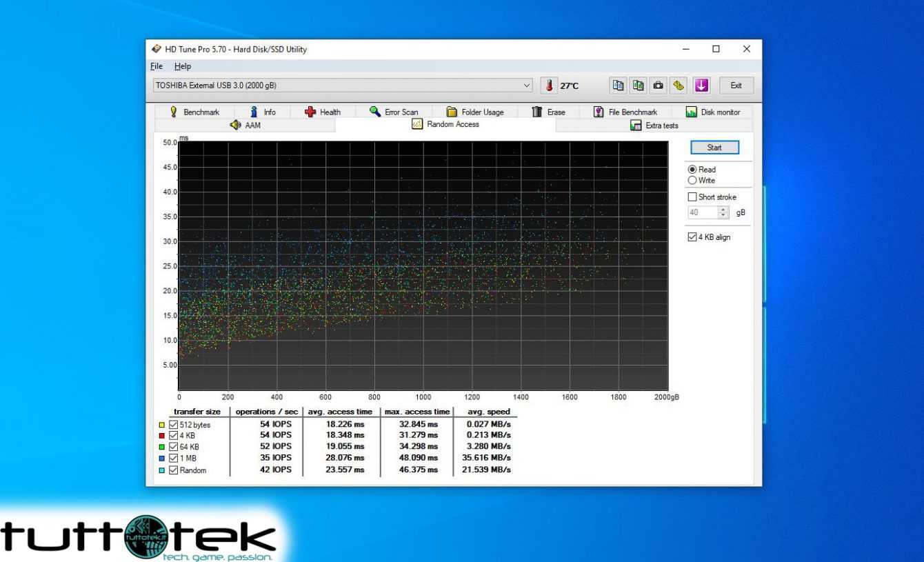The height and width of the screenshot is (562, 924).
Task: Click the cyan Random color swatch
Action: click(x=162, y=470)
